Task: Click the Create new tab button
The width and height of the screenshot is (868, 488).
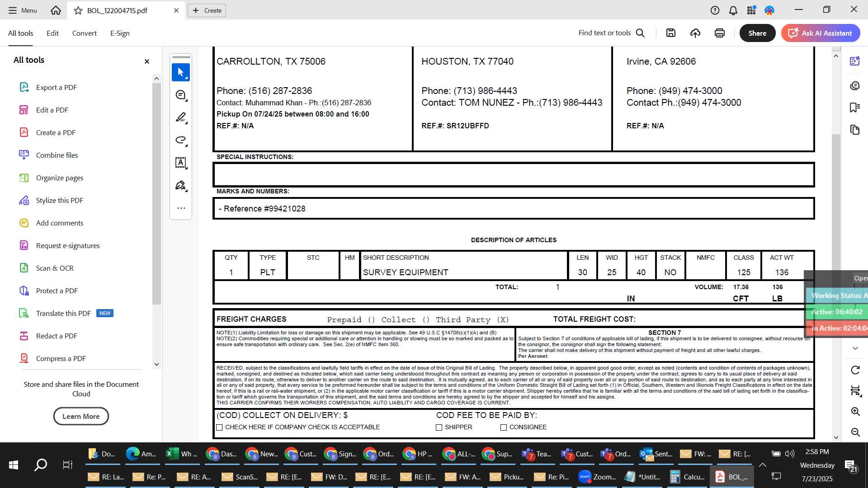Action: point(207,10)
